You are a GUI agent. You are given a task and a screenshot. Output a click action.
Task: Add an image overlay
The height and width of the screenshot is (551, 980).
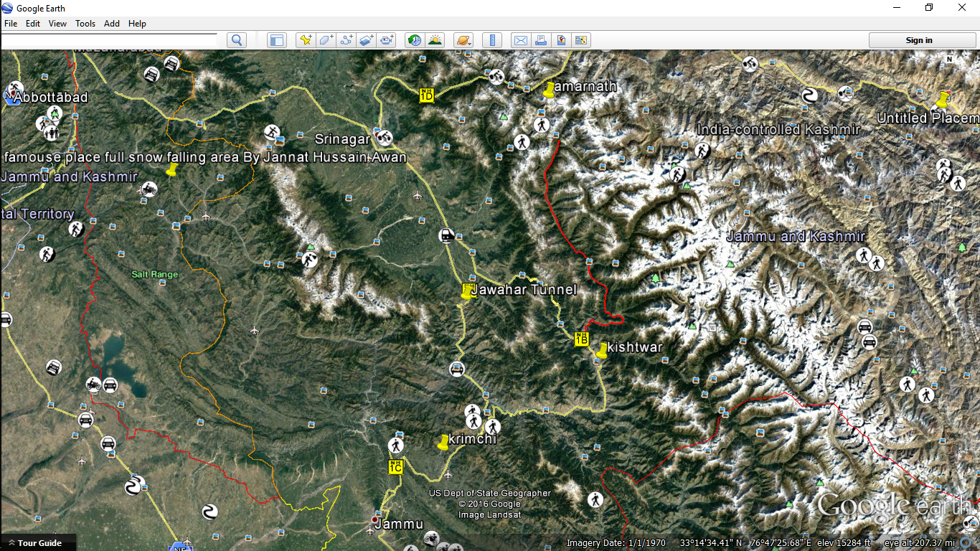367,40
